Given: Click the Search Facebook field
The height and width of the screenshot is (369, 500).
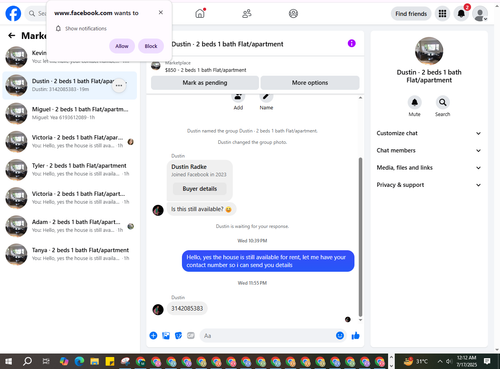Looking at the screenshot, I should pos(37,14).
